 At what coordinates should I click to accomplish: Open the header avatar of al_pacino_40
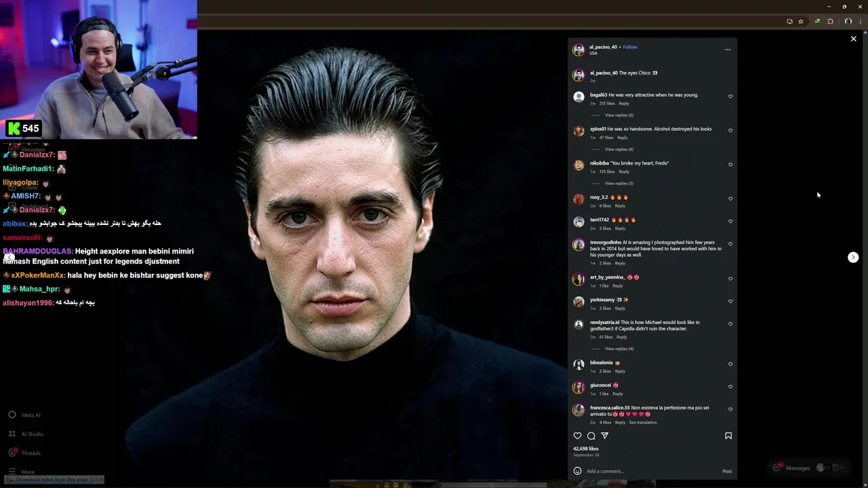(x=578, y=49)
